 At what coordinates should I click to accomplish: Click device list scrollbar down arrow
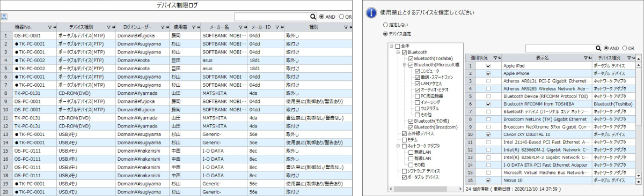pos(639,176)
